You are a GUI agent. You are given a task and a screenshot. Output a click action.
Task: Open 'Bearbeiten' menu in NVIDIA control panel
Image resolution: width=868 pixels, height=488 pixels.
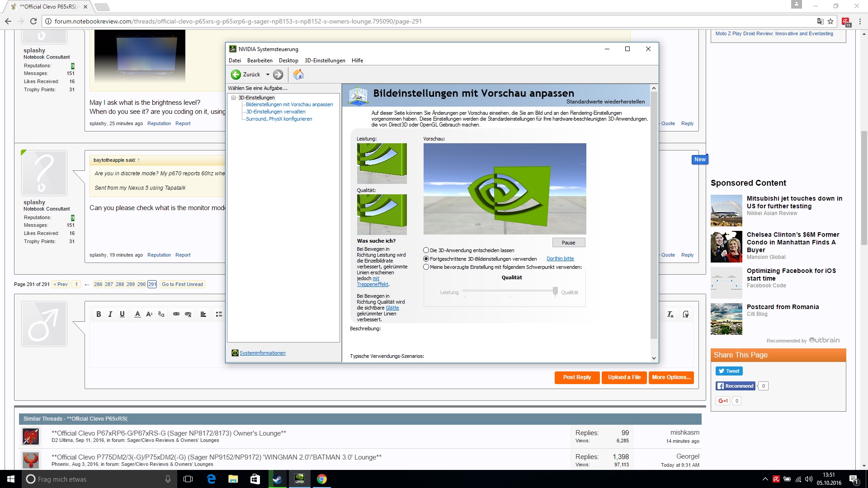coord(259,60)
